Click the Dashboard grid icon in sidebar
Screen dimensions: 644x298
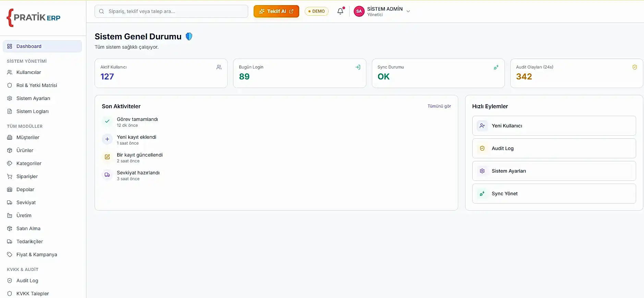(10, 46)
